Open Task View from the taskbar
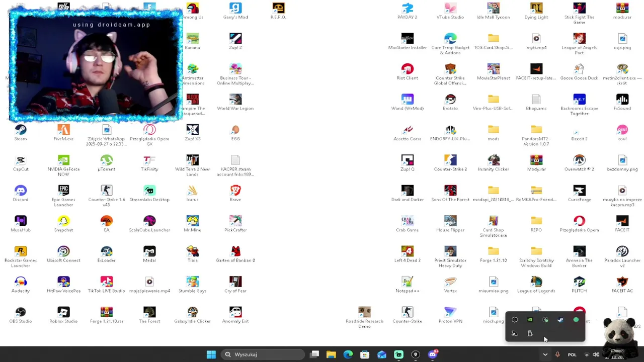Screen dimensions: 644x362 314,354
